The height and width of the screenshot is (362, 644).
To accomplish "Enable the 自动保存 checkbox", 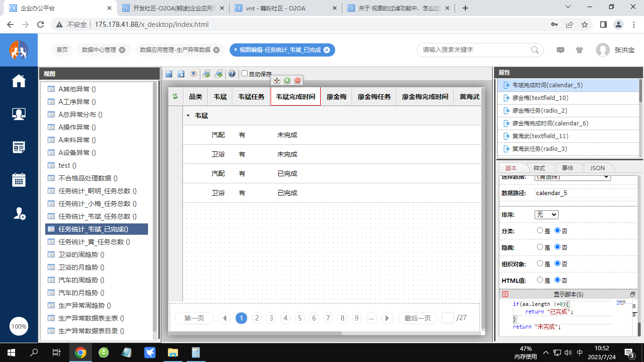I will pyautogui.click(x=244, y=74).
